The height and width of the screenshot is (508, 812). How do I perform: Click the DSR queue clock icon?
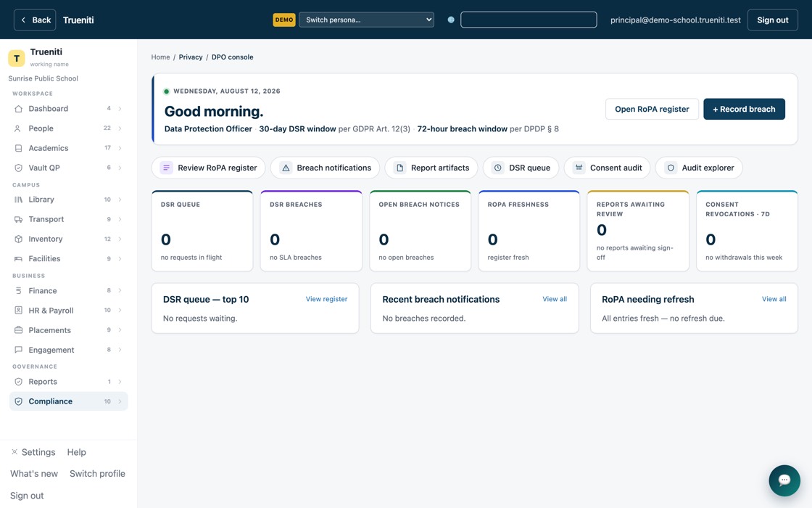[497, 168]
